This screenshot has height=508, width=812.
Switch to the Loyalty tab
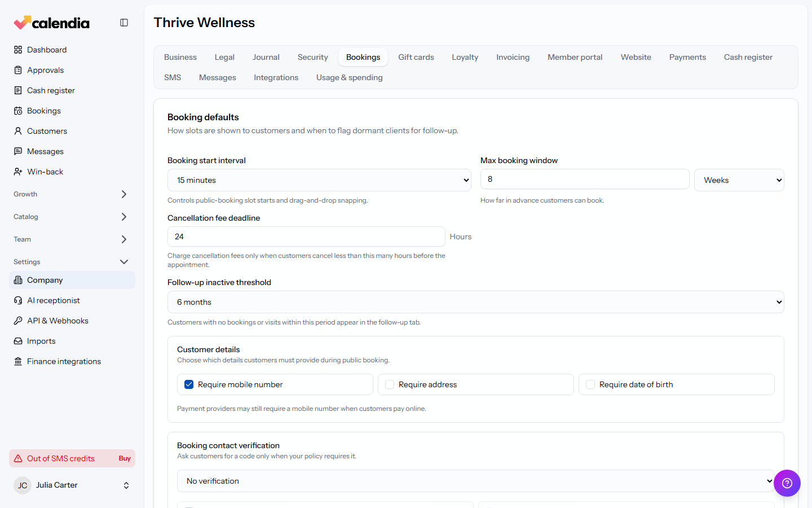pyautogui.click(x=465, y=57)
